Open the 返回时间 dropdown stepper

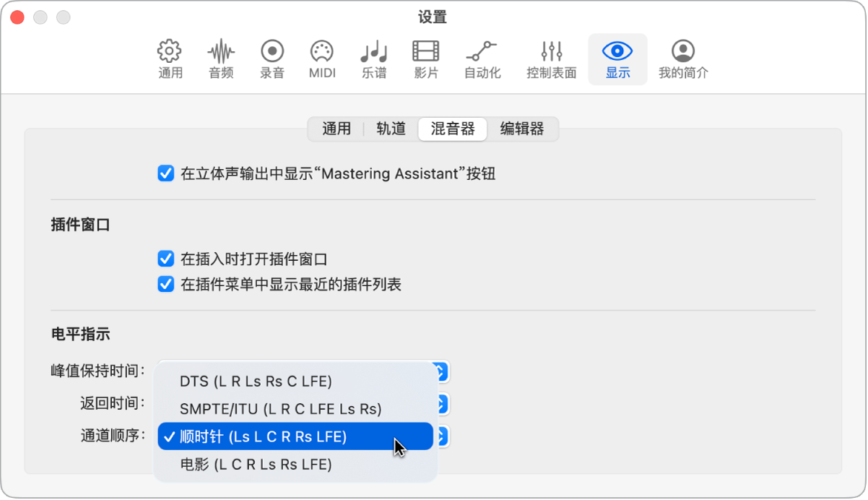pyautogui.click(x=443, y=404)
